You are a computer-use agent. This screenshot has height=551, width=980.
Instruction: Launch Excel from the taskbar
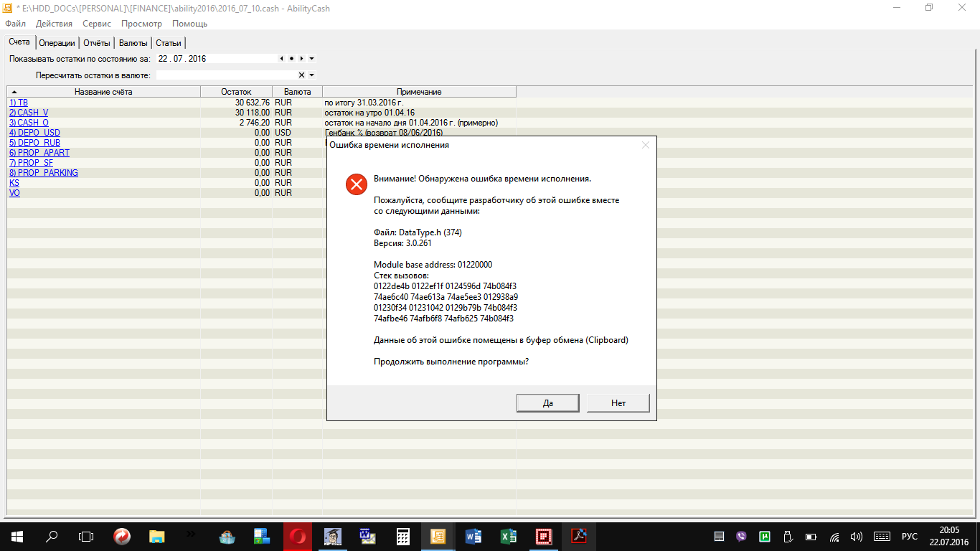tap(508, 536)
